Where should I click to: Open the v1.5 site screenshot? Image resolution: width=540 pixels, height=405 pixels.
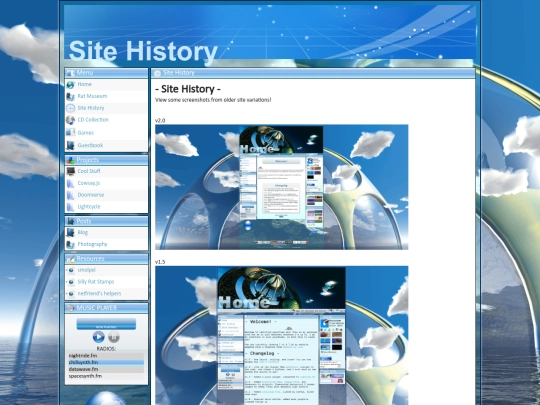click(282, 335)
